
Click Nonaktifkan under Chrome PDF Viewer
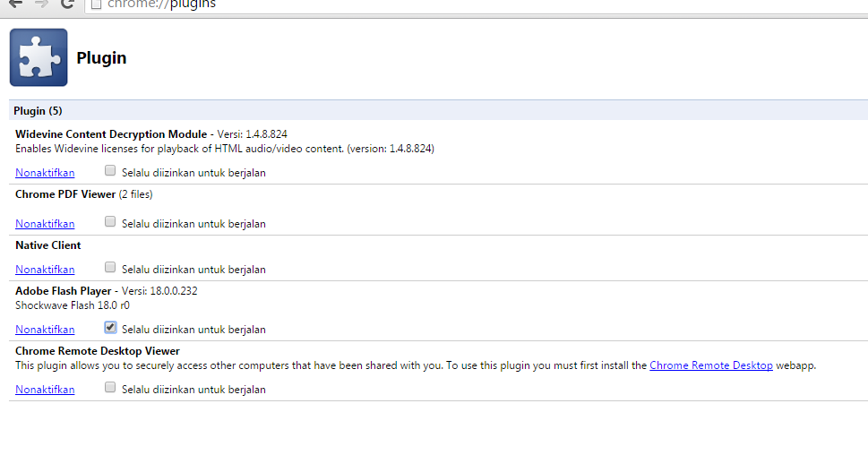[45, 224]
